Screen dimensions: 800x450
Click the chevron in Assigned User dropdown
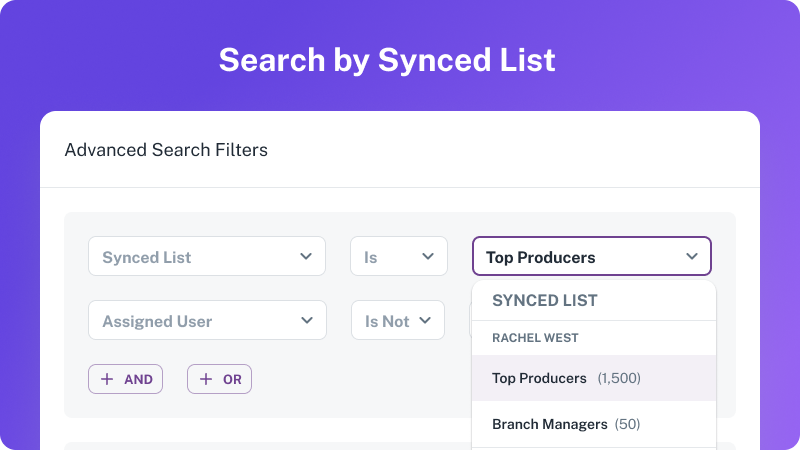coord(307,320)
